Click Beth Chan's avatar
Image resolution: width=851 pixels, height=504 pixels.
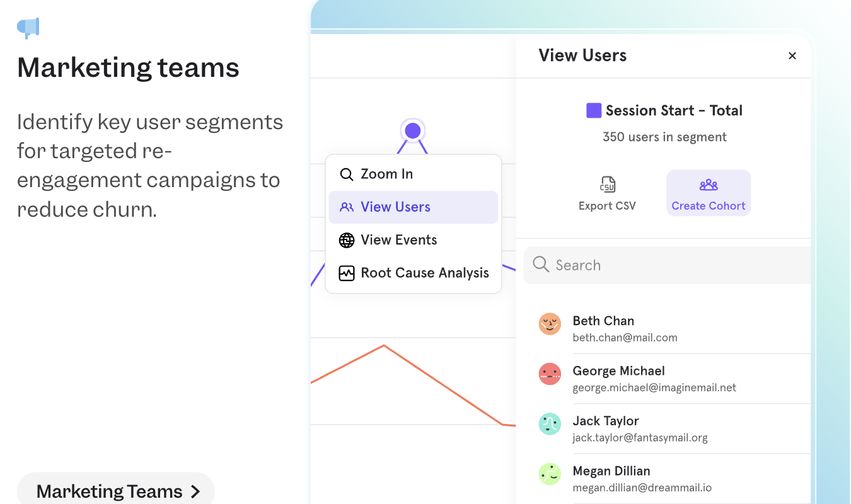coord(550,324)
